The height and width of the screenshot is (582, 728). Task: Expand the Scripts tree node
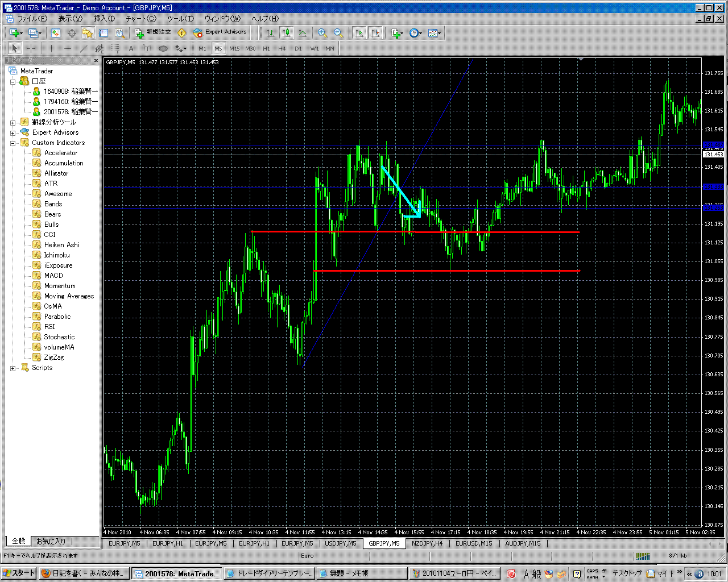(13, 368)
